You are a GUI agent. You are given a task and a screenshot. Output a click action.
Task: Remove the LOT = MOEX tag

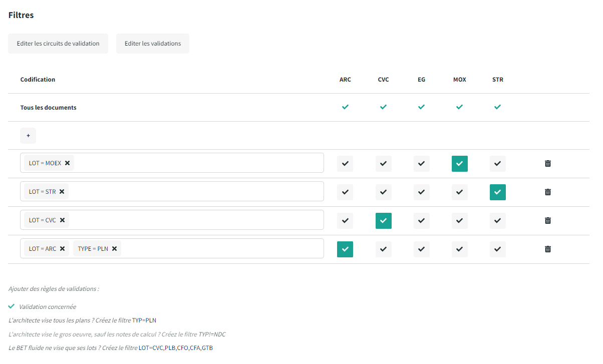(67, 163)
